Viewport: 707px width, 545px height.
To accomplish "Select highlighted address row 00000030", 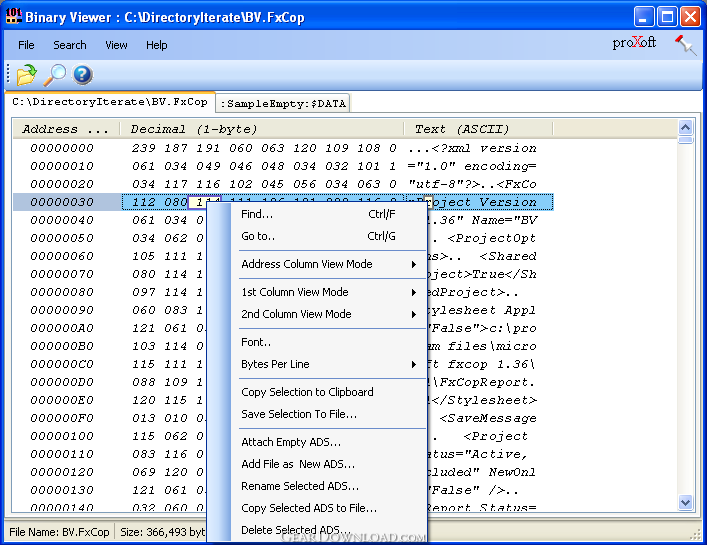I will (62, 202).
